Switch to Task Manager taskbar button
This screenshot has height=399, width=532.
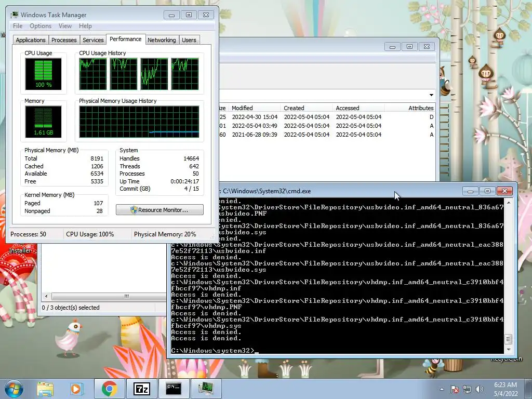pyautogui.click(x=206, y=389)
